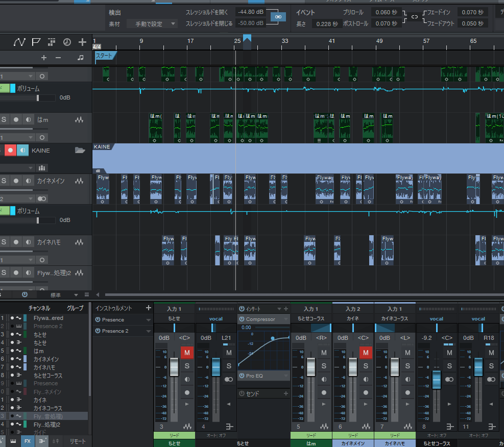
Task: Remove a marker with the minus button
Action: (58, 58)
